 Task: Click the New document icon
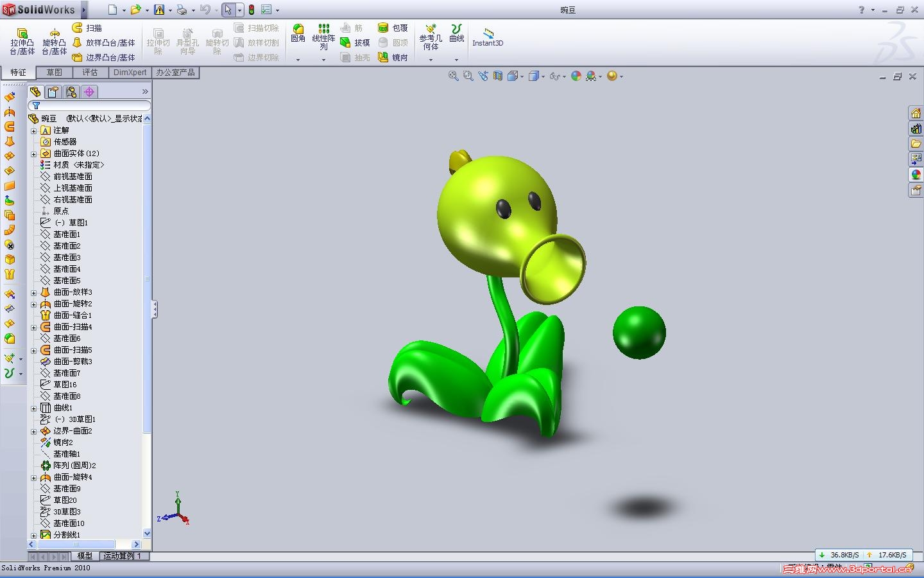(112, 10)
